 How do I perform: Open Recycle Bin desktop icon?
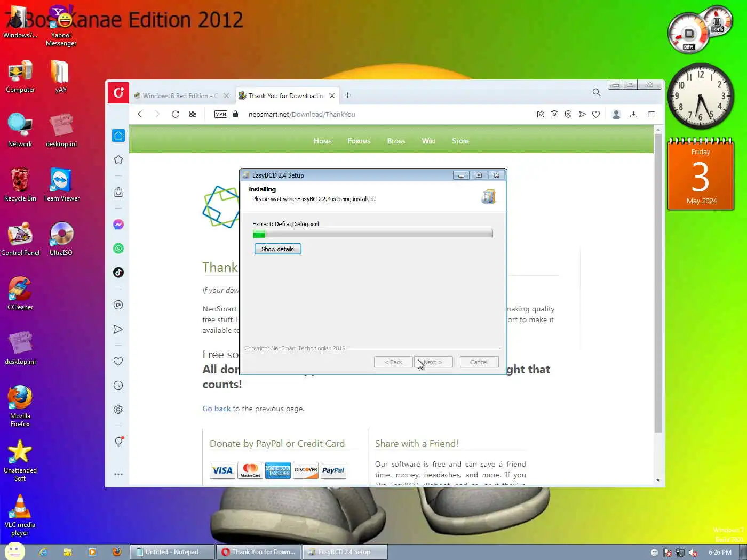click(20, 185)
